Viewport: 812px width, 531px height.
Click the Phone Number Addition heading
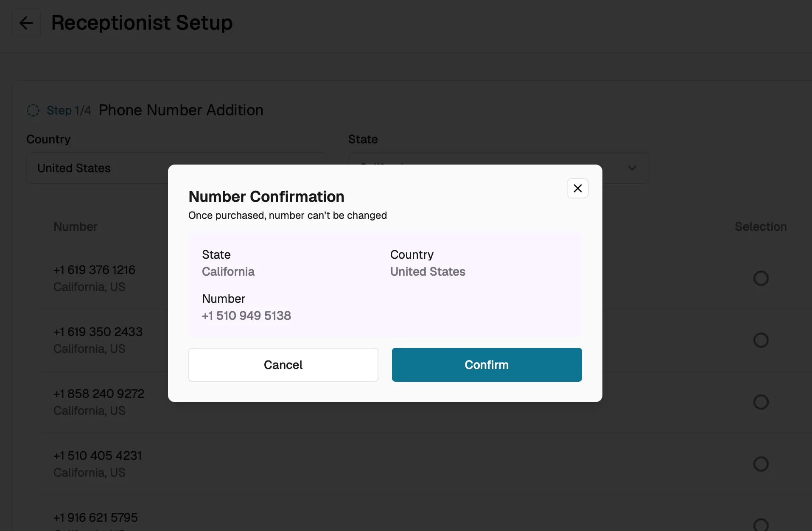tap(181, 110)
